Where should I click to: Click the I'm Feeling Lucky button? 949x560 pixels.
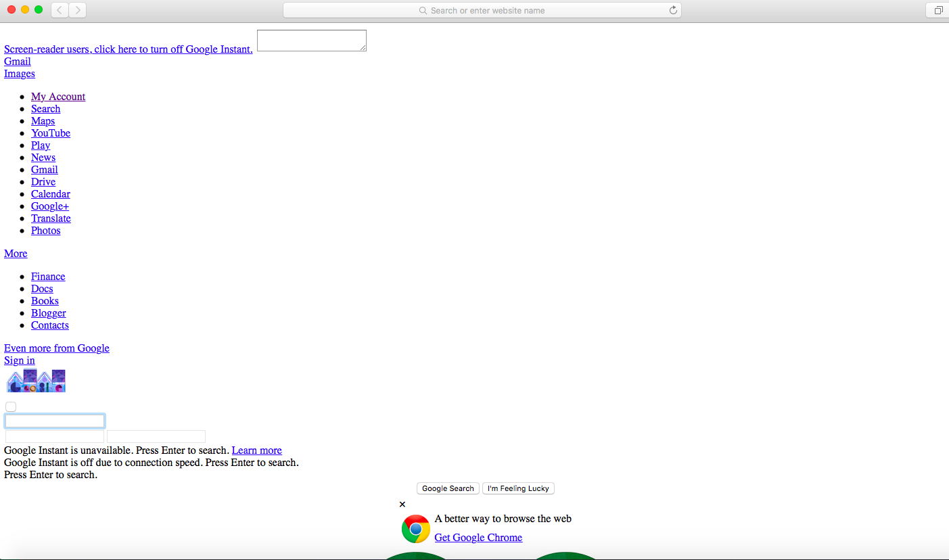coord(518,488)
